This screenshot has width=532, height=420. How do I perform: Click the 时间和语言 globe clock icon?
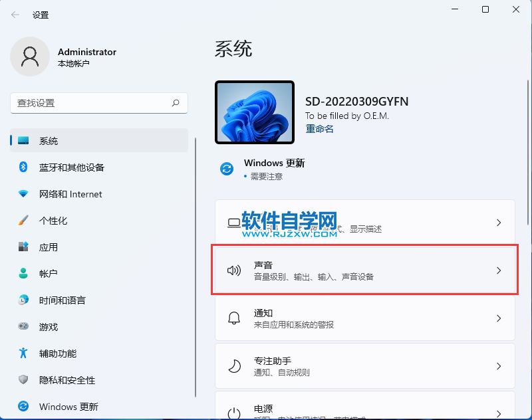[23, 300]
